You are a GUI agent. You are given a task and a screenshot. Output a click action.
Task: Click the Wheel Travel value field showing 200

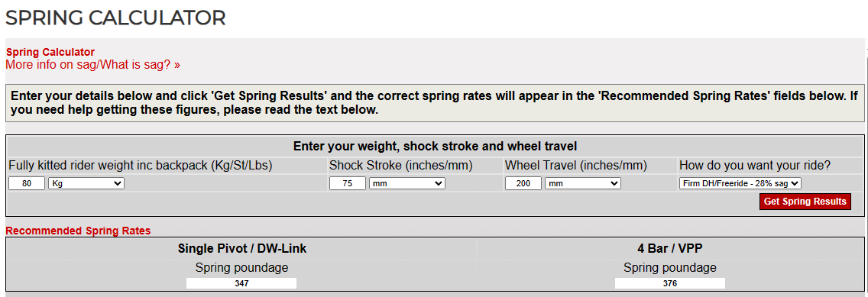click(x=523, y=183)
